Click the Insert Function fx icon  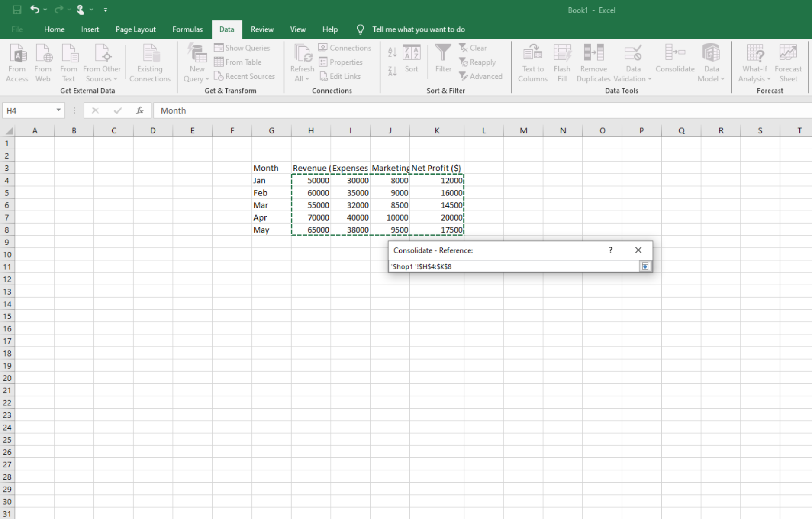click(x=139, y=110)
